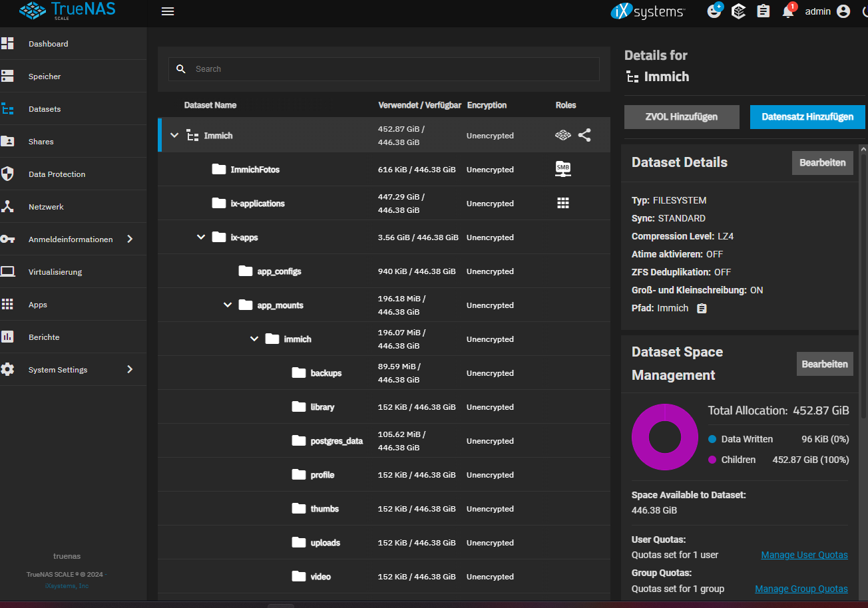Screen dimensions: 868x608
Task: Click the admin user account icon
Action: click(843, 11)
